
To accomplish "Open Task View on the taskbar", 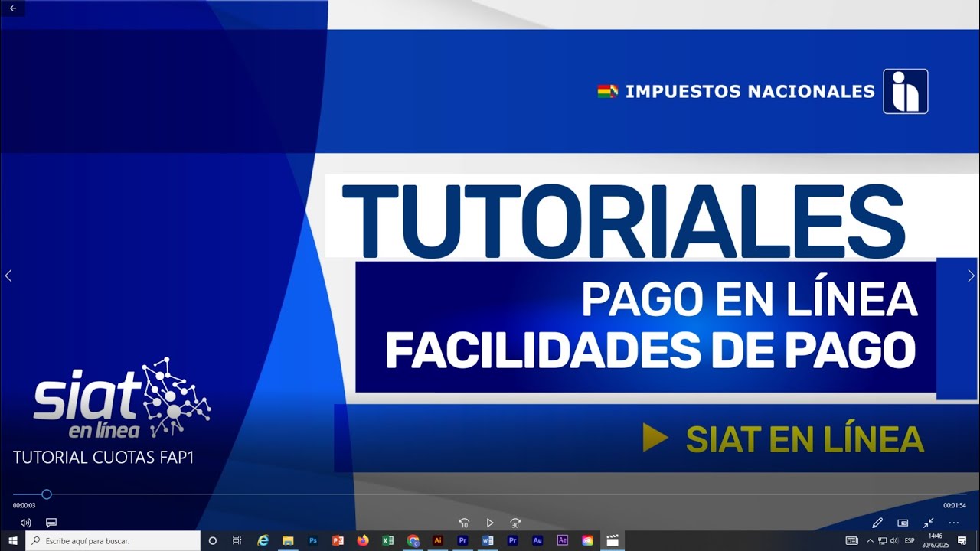I will point(237,540).
